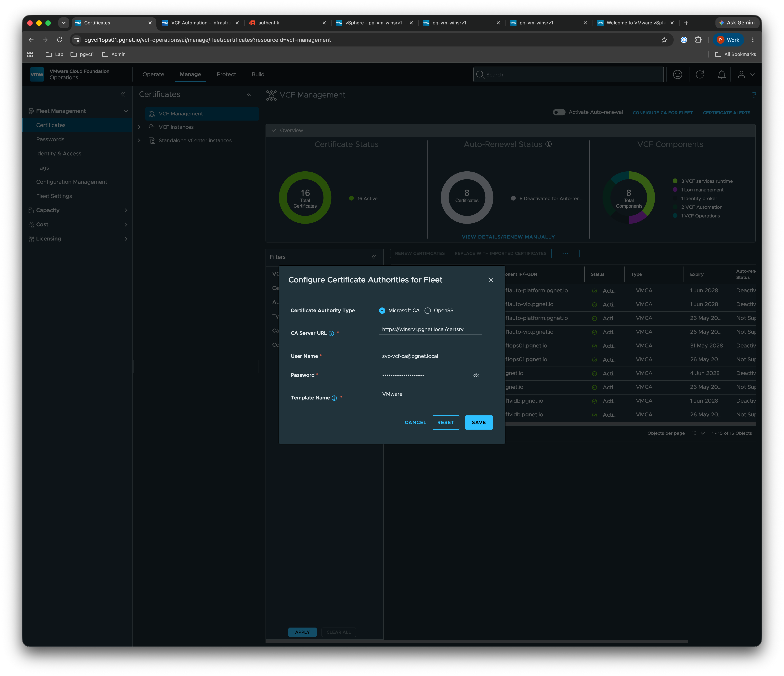Open the CA Server URL info icon
This screenshot has height=676, width=784.
click(x=332, y=333)
